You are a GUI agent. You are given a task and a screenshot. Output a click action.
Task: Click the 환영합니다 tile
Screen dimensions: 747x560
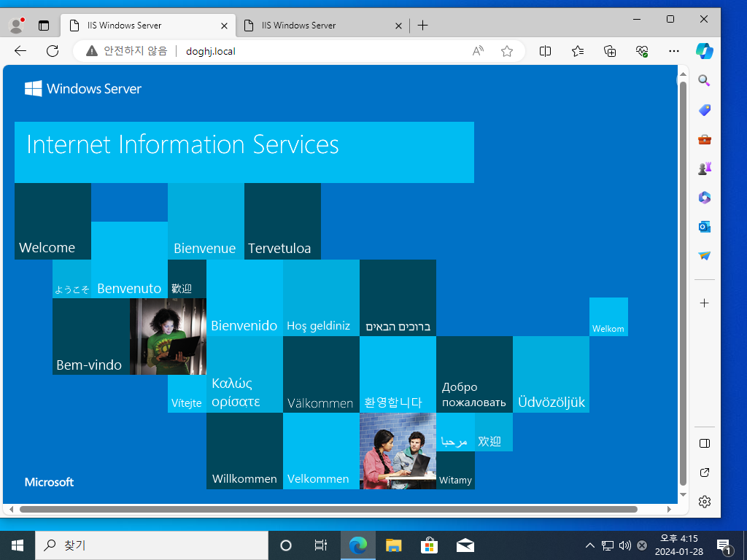pyautogui.click(x=398, y=375)
